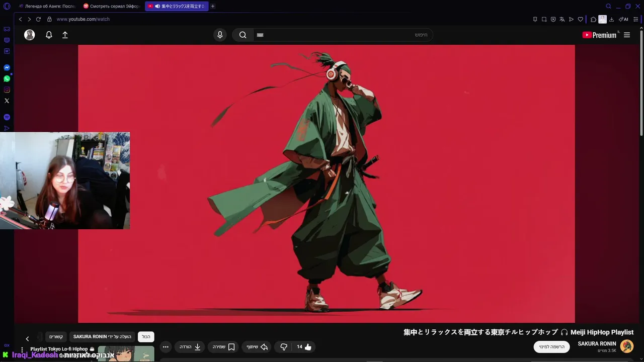Screen dimensions: 644x362
Task: Open a new browser tab
Action: (x=213, y=6)
